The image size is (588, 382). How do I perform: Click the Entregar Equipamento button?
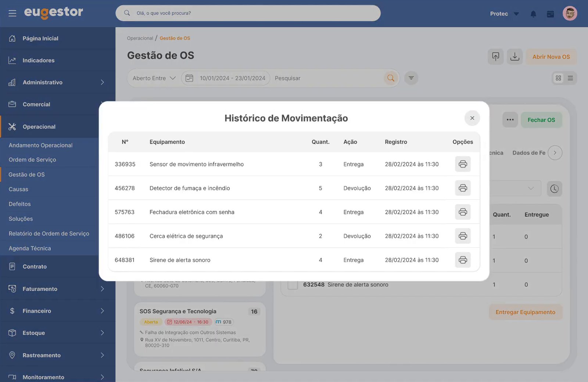tap(525, 312)
